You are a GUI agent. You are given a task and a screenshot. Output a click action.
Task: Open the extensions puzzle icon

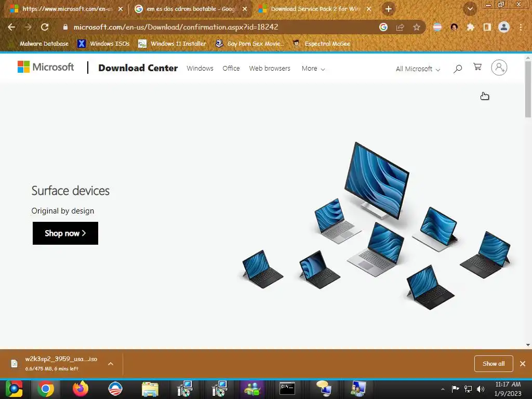470,27
